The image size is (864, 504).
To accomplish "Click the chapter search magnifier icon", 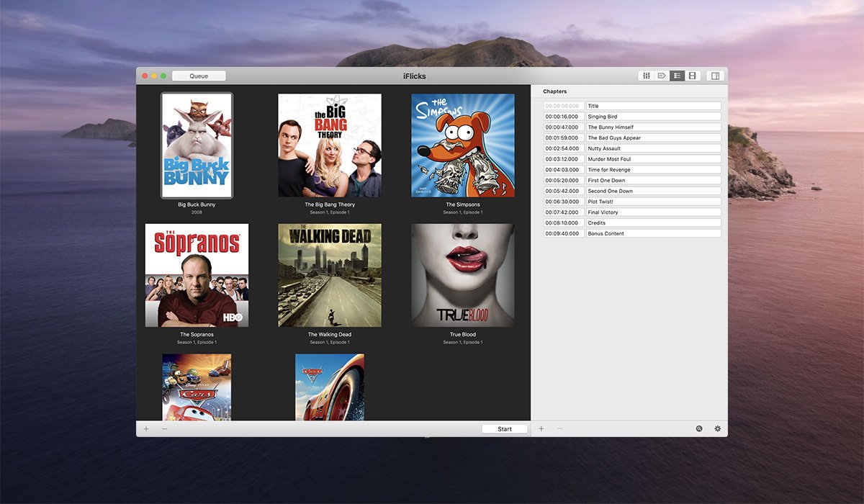I will click(x=699, y=429).
